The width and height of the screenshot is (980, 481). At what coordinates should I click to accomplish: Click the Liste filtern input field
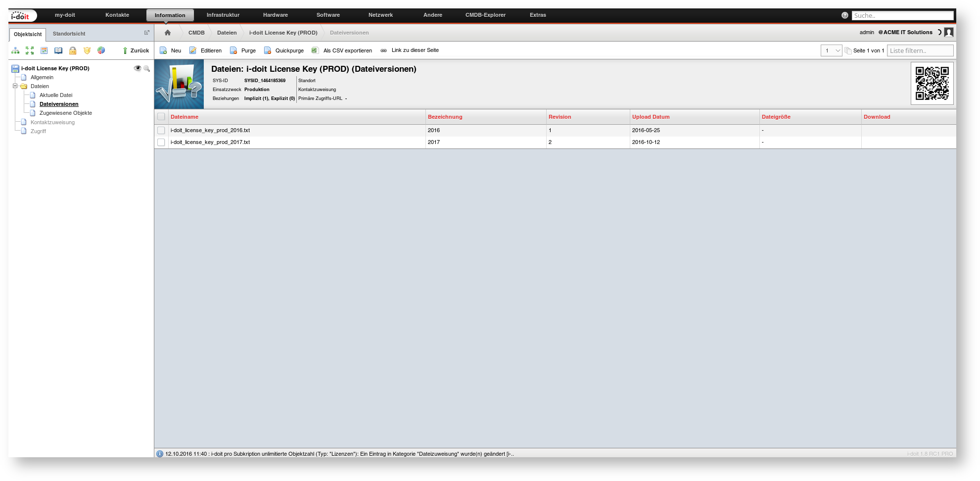(920, 50)
